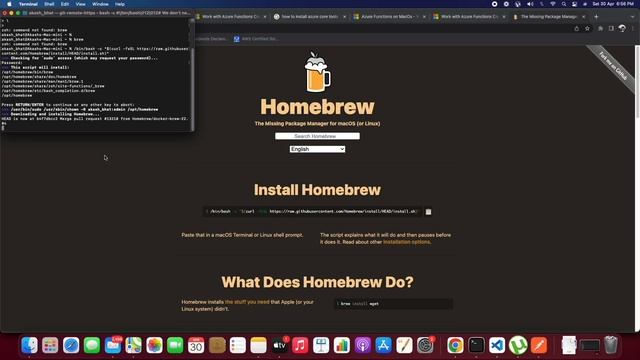Launch FaceTime from the Dock
Viewport: 640px width, 360px height.
[175, 345]
